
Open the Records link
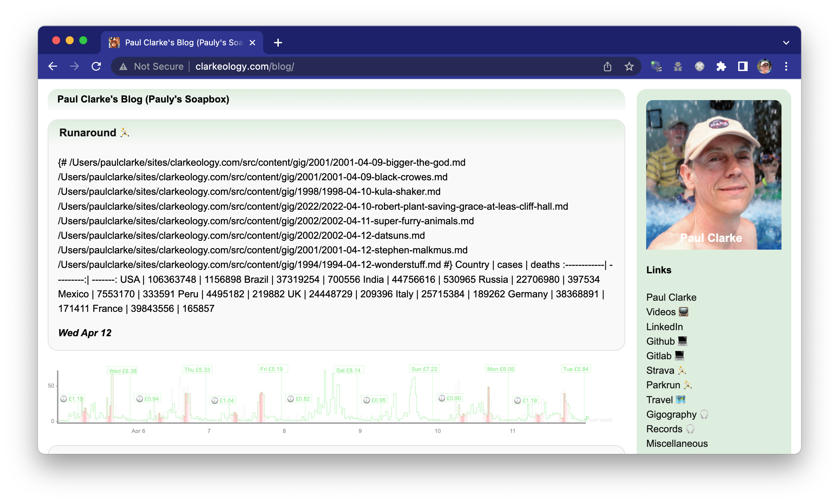670,429
